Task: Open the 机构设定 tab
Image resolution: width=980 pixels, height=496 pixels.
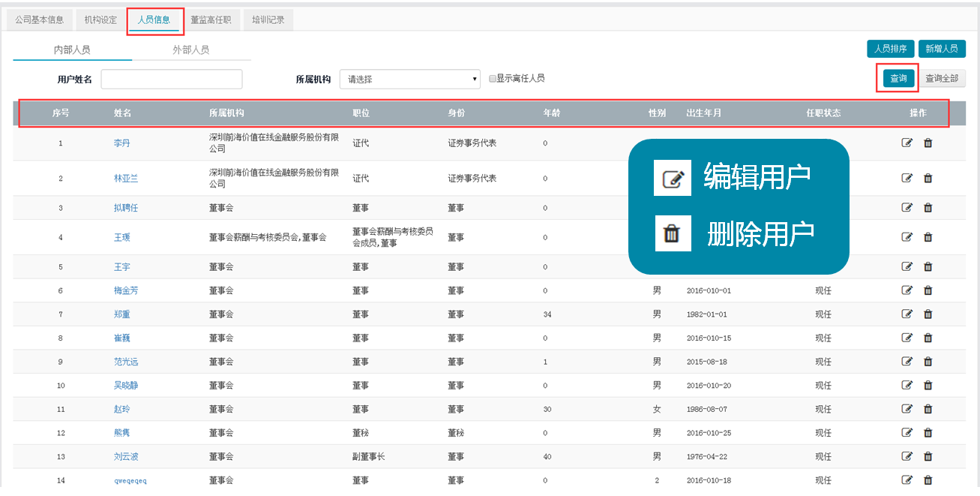Action: (x=100, y=20)
